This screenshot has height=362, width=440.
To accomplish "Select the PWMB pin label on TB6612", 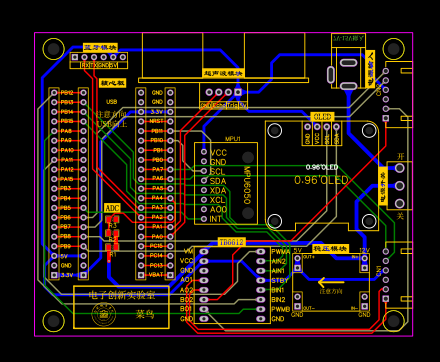I will 280,309.
